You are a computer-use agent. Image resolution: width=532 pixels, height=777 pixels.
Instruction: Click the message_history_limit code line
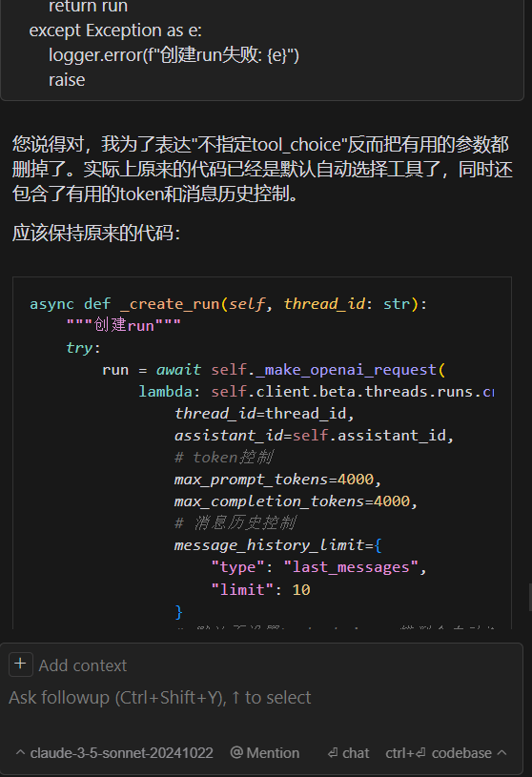[277, 545]
